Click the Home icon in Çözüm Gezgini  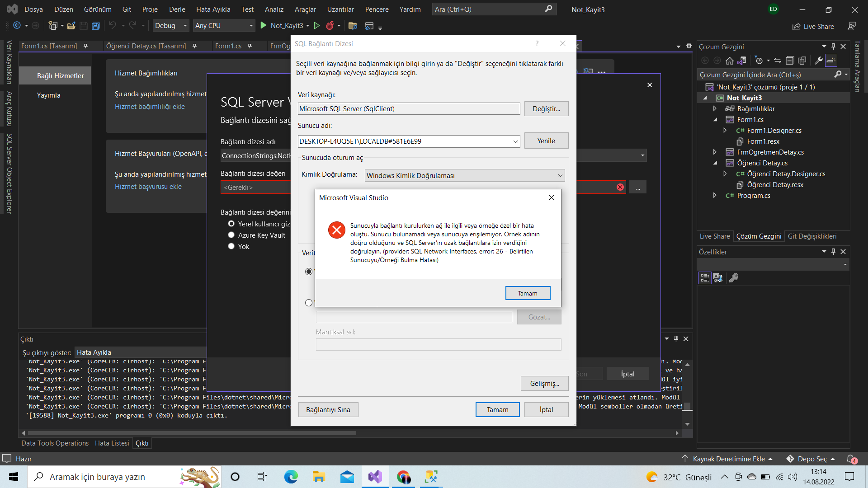point(729,61)
